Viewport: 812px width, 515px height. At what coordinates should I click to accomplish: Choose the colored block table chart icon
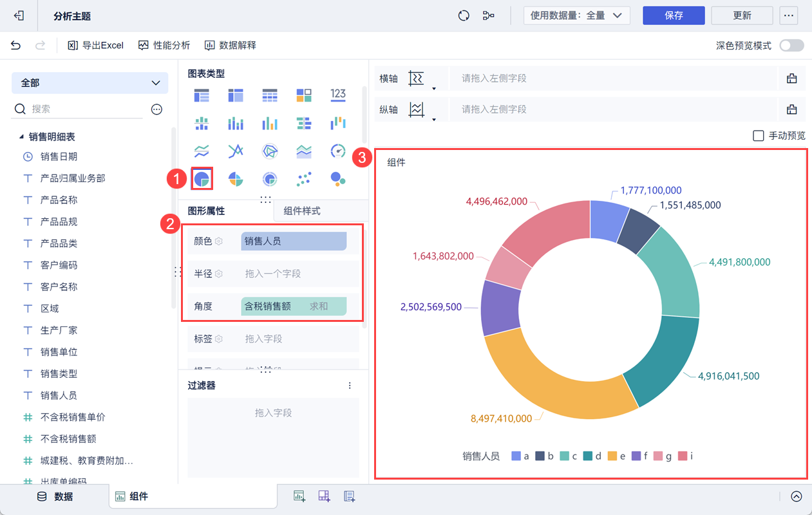point(304,96)
